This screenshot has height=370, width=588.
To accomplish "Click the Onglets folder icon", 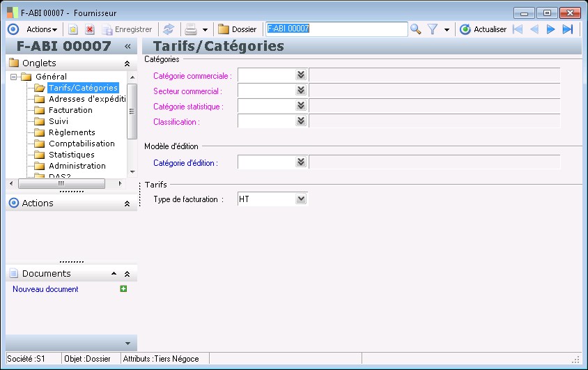I will pos(14,63).
